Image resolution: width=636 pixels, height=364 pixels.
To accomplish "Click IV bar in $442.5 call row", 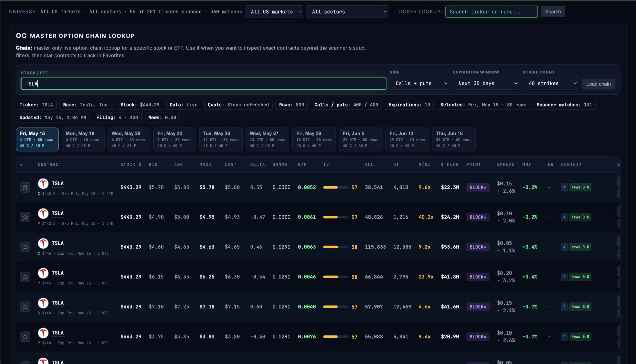I will pos(336,187).
